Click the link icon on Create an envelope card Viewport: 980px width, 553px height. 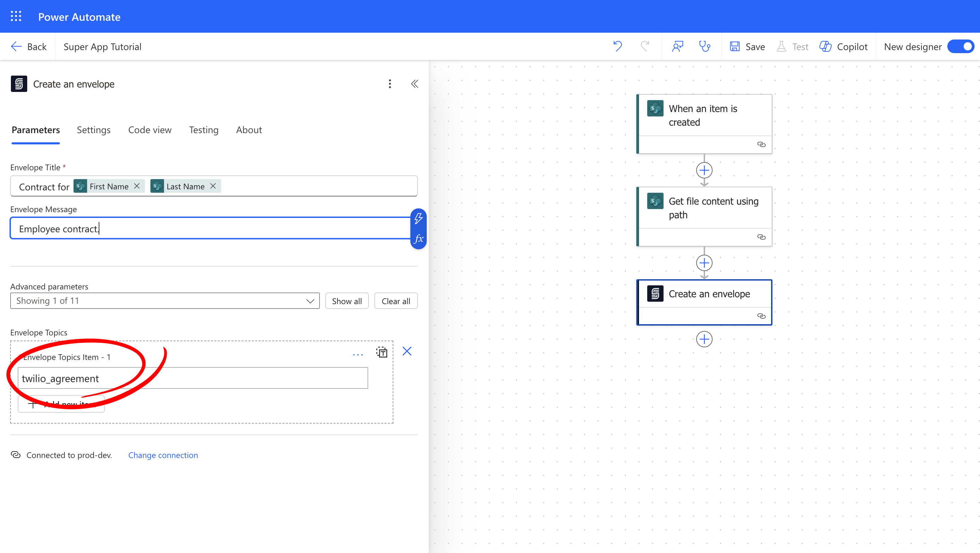[762, 316]
